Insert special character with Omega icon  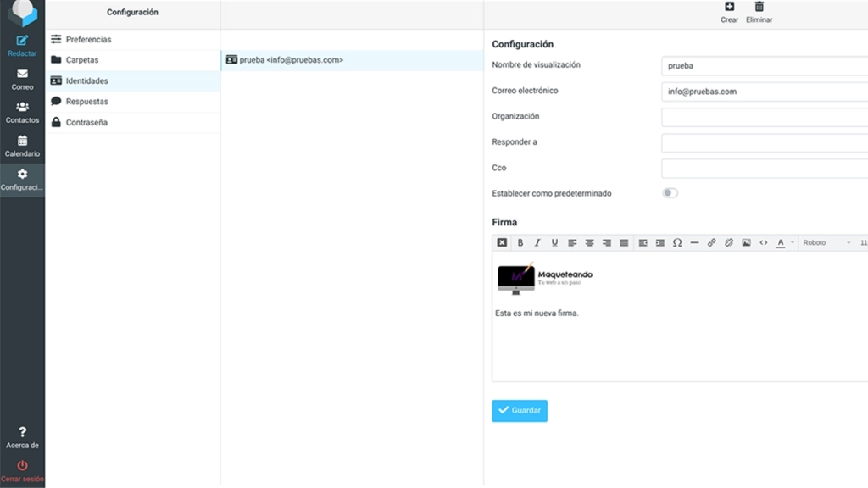pos(677,242)
